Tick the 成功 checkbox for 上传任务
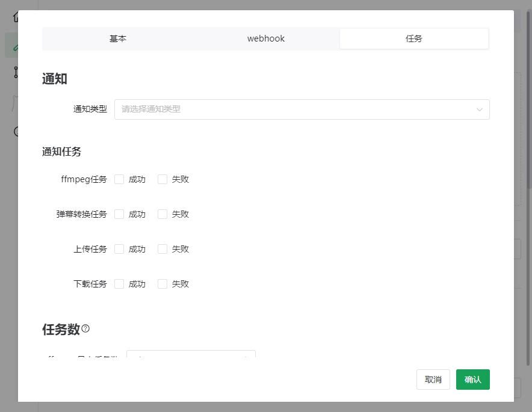This screenshot has height=412, width=532. tap(119, 249)
